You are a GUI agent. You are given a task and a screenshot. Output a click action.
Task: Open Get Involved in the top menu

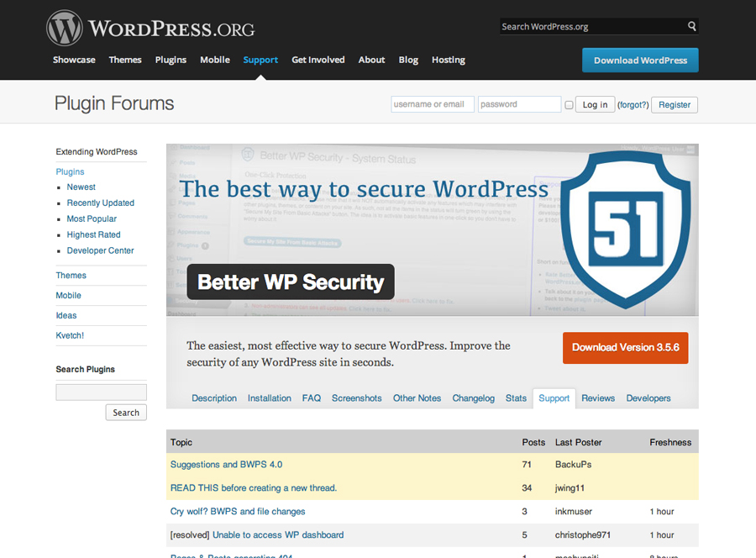click(x=318, y=60)
